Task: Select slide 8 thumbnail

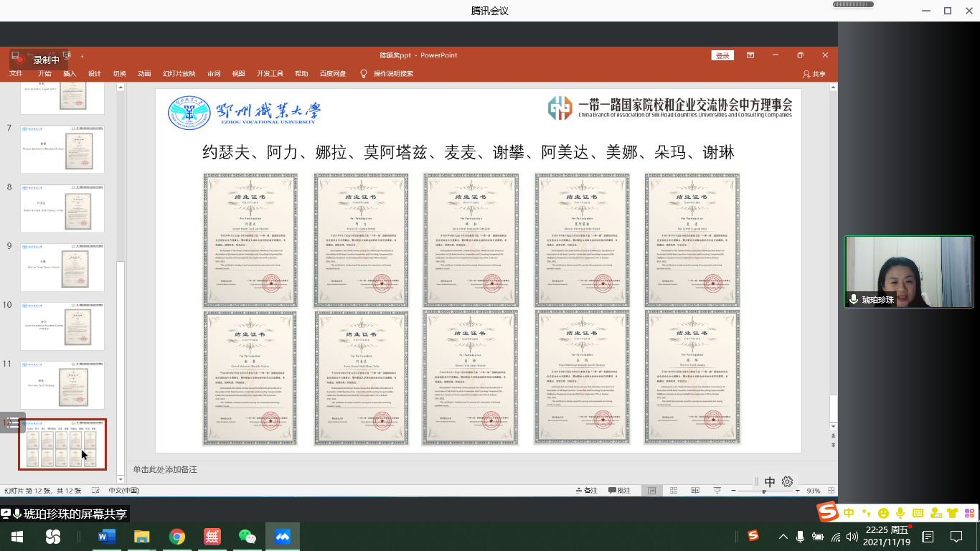Action: coord(62,208)
